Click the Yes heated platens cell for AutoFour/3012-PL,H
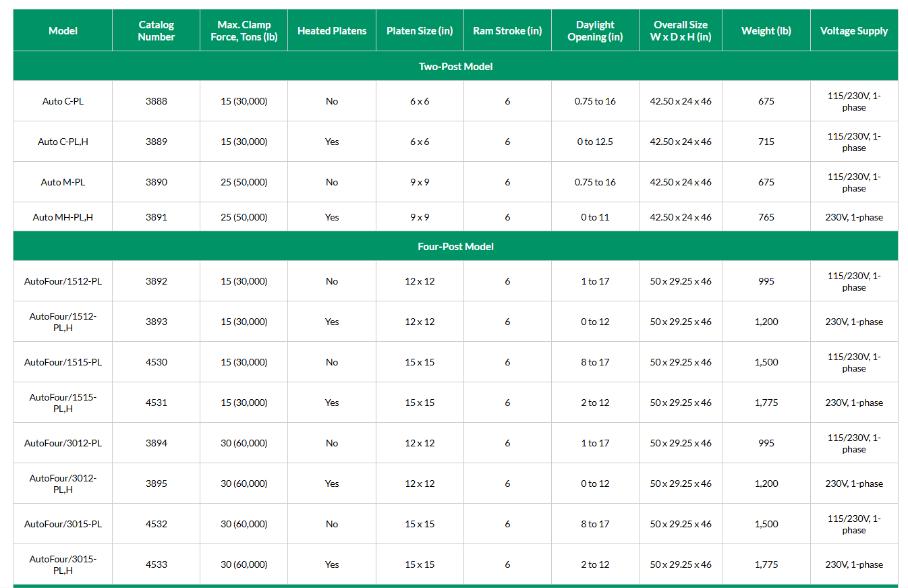908x588 pixels. pos(332,483)
